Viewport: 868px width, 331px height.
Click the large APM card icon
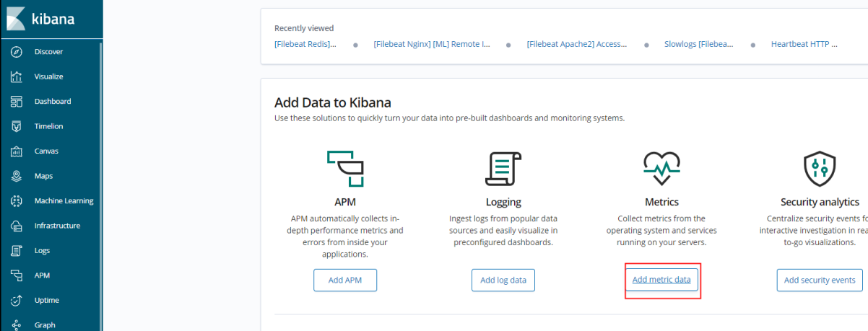coord(345,169)
